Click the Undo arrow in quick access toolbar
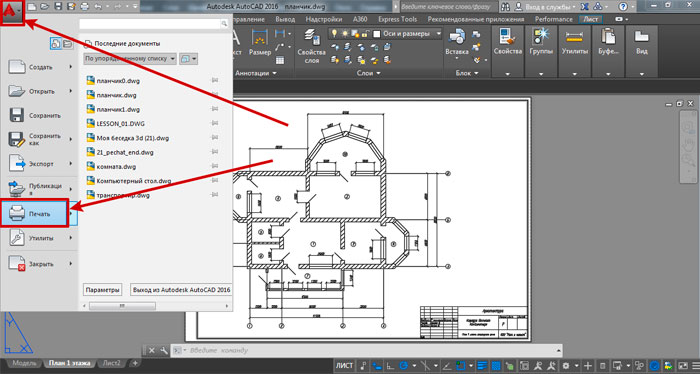700x374 pixels. click(x=98, y=7)
